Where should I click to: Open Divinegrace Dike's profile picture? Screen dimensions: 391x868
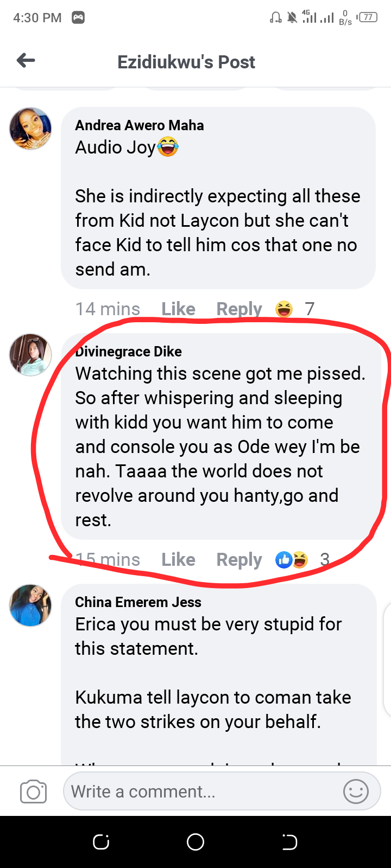(x=30, y=355)
